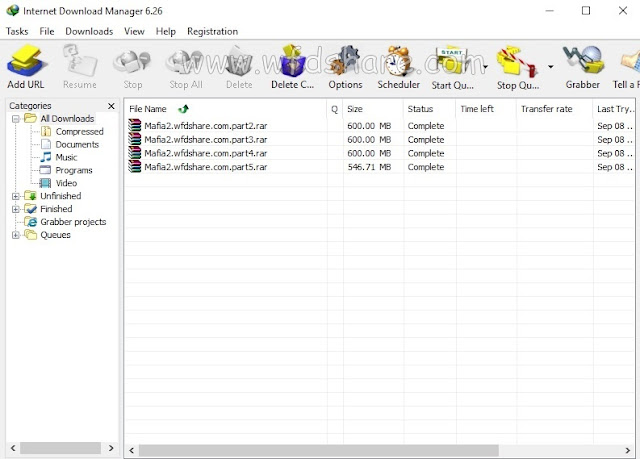Select the Unfinished category folder

(60, 196)
